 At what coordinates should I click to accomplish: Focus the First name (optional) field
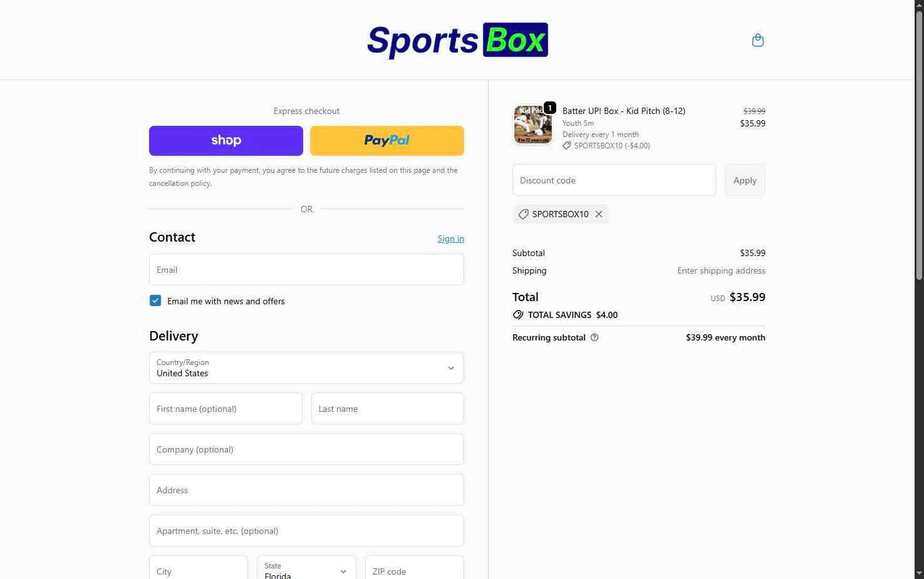[226, 409]
